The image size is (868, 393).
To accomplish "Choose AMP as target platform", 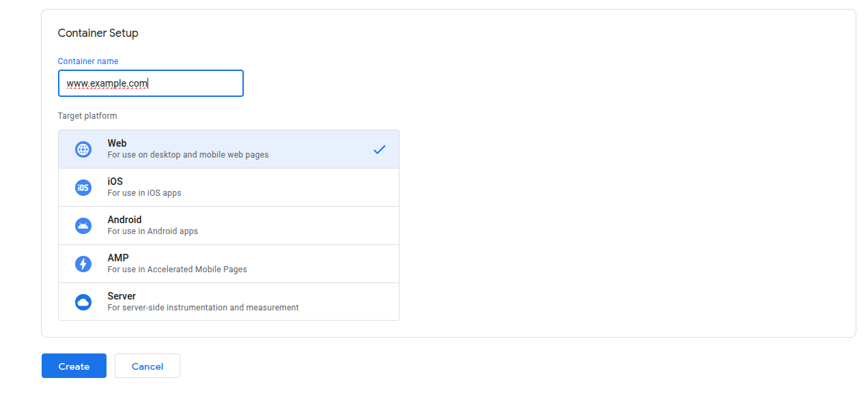I will tap(118, 258).
